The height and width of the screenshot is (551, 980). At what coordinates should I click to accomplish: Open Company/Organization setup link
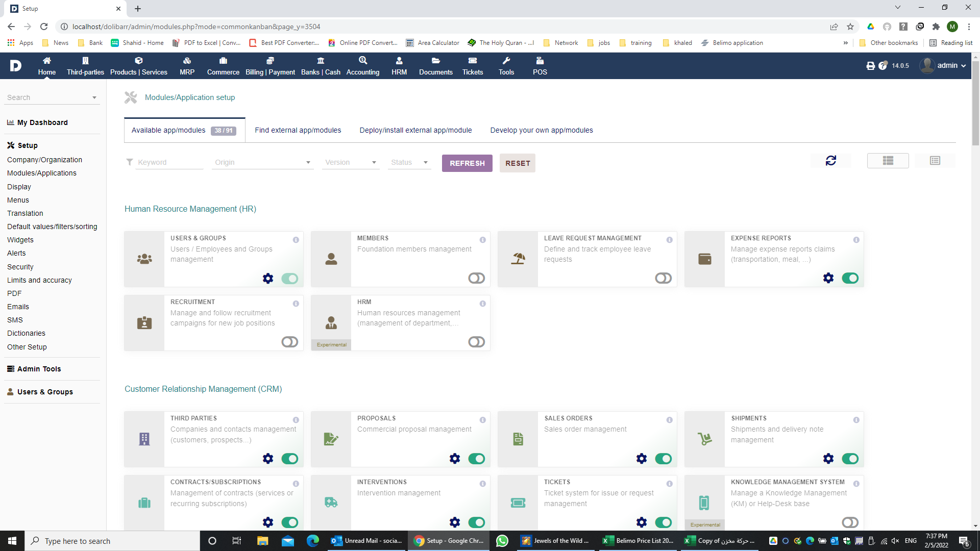tap(44, 160)
